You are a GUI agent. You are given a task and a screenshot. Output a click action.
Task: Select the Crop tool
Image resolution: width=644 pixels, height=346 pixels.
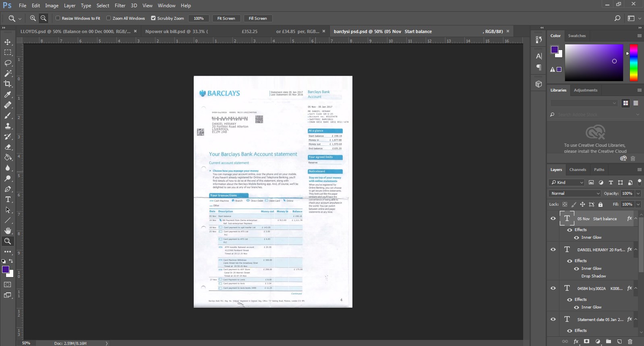pyautogui.click(x=8, y=84)
